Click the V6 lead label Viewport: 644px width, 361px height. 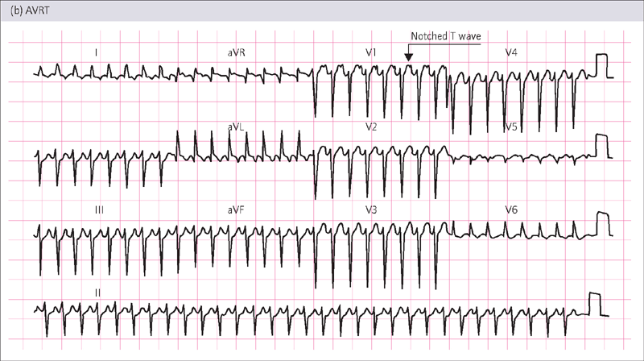[511, 210]
